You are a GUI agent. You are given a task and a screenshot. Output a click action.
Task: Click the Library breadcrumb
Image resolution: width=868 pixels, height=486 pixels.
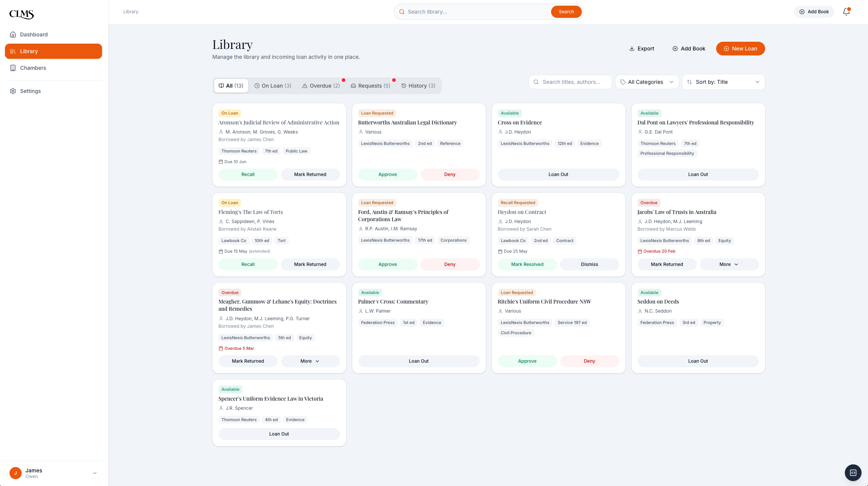(x=131, y=12)
